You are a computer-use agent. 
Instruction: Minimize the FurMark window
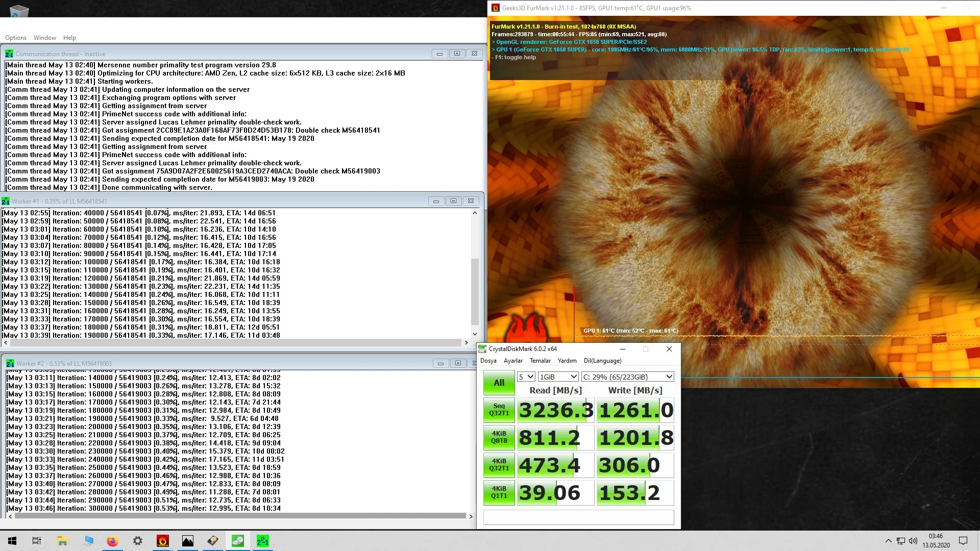coord(944,8)
